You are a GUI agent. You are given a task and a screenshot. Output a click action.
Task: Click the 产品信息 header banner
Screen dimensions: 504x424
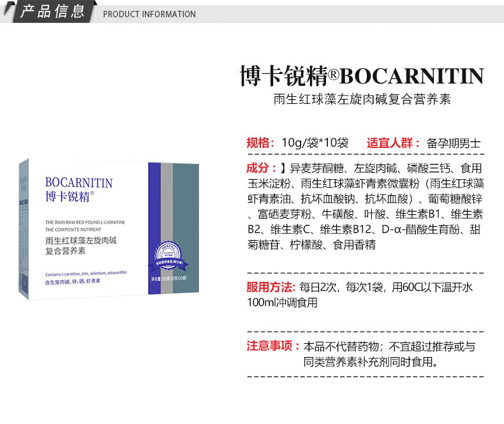51,11
